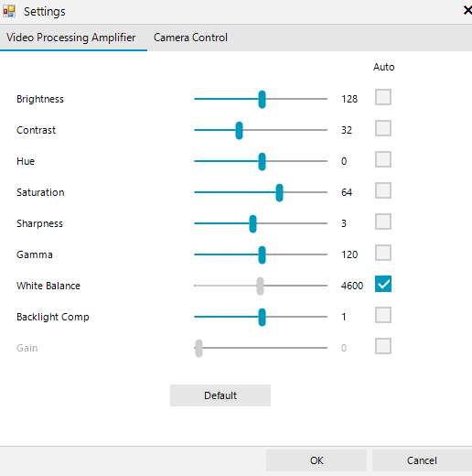This screenshot has width=472, height=476.
Task: Enable Backlight Comp Auto checkbox
Action: [x=383, y=315]
